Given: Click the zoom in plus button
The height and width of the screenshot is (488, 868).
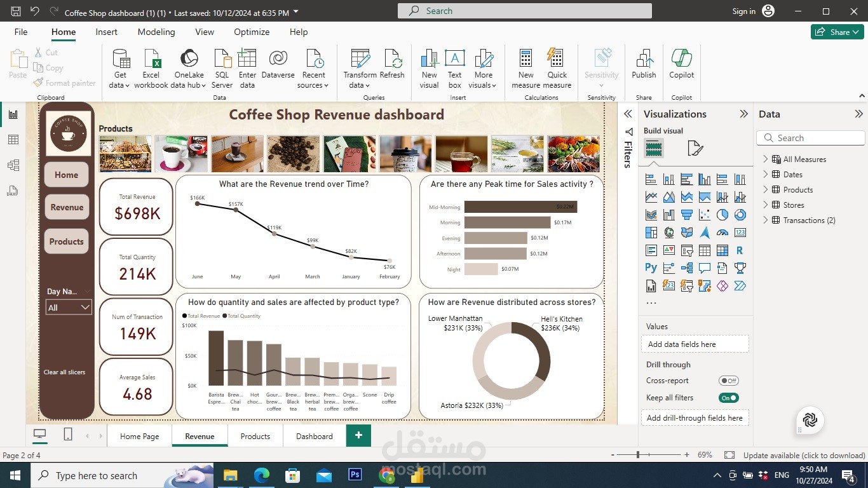Looking at the screenshot, I should (x=687, y=455).
